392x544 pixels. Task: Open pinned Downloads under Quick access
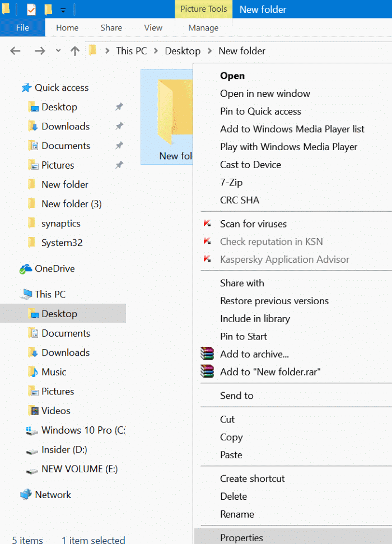point(66,126)
